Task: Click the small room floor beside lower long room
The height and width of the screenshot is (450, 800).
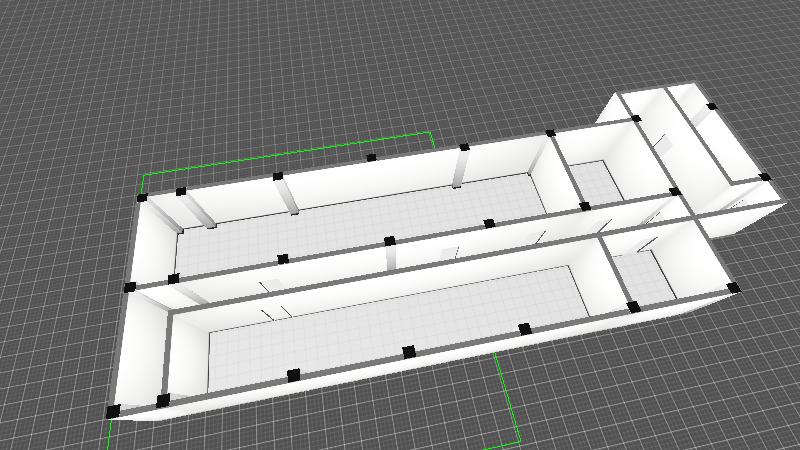Action: (x=650, y=272)
